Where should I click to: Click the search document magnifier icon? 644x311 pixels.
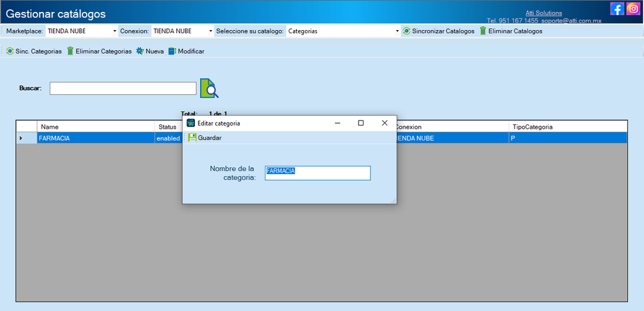[209, 88]
